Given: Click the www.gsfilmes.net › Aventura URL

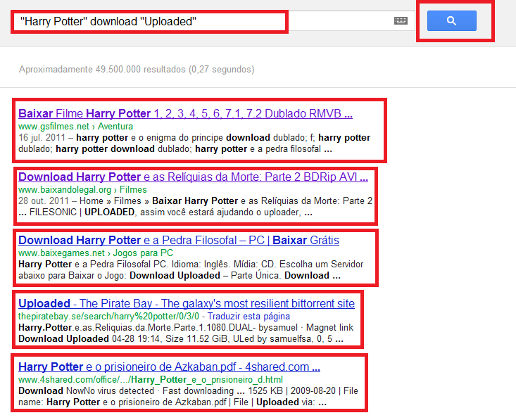Looking at the screenshot, I should (x=76, y=127).
